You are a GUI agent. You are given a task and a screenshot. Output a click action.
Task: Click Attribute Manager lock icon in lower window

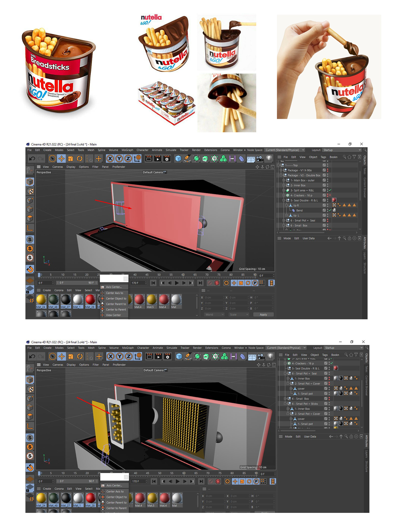pyautogui.click(x=351, y=436)
